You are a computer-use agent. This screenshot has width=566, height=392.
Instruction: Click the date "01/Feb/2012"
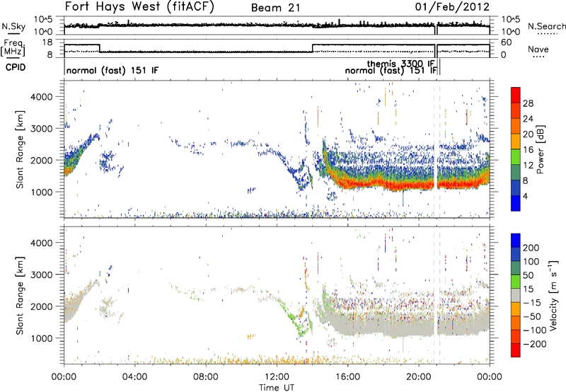point(452,7)
